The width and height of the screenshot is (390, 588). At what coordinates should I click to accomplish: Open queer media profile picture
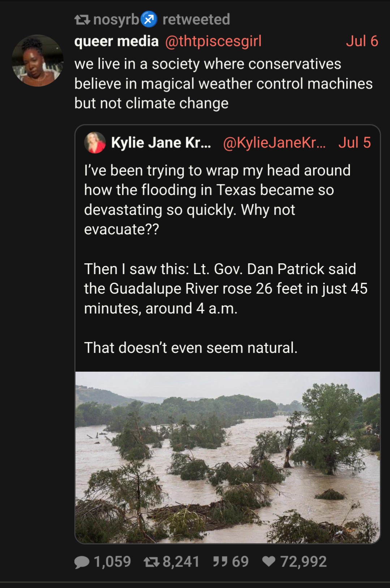pyautogui.click(x=38, y=60)
